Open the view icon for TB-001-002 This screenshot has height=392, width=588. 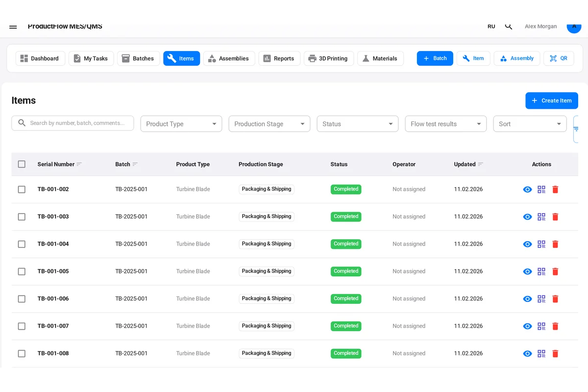coord(528,189)
